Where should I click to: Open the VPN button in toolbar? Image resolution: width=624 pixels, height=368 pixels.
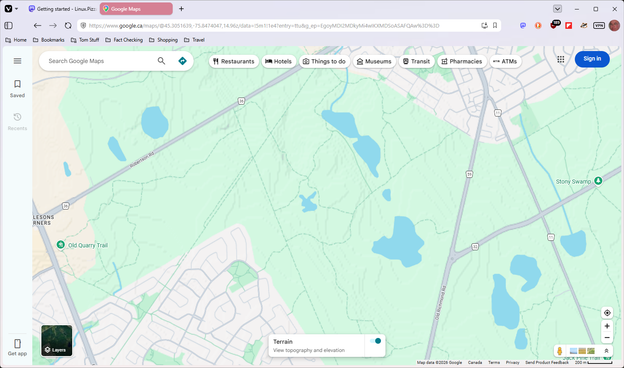(599, 25)
